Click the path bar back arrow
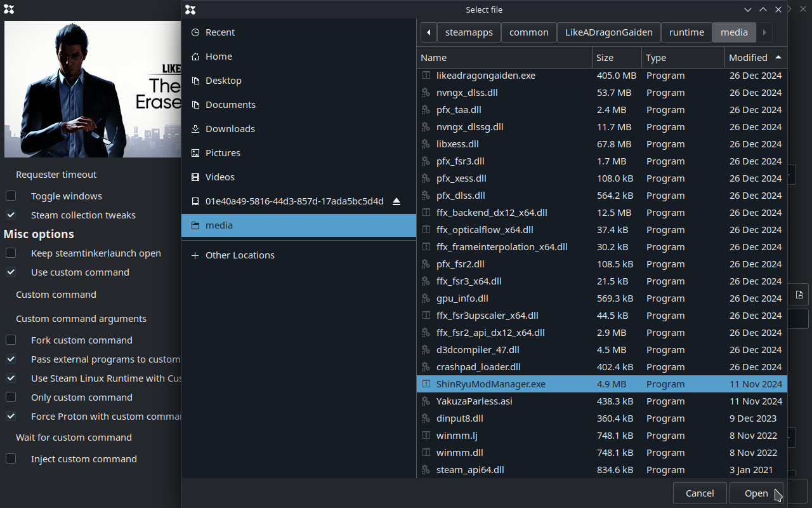Screen dimensions: 812x508 [429, 32]
